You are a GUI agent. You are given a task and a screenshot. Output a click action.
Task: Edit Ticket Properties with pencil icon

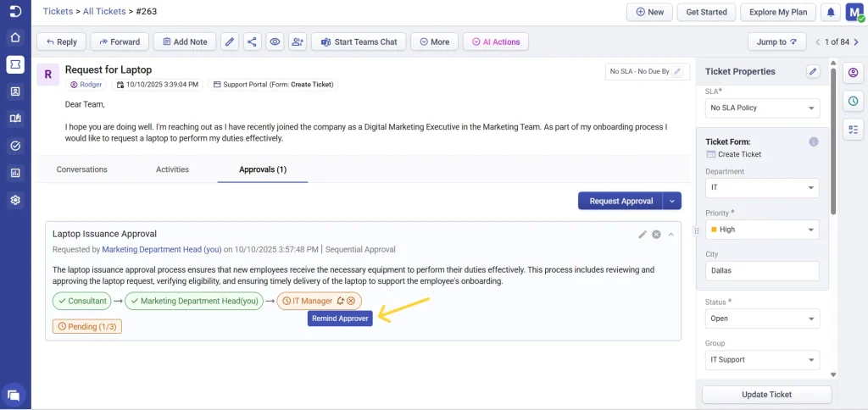813,72
